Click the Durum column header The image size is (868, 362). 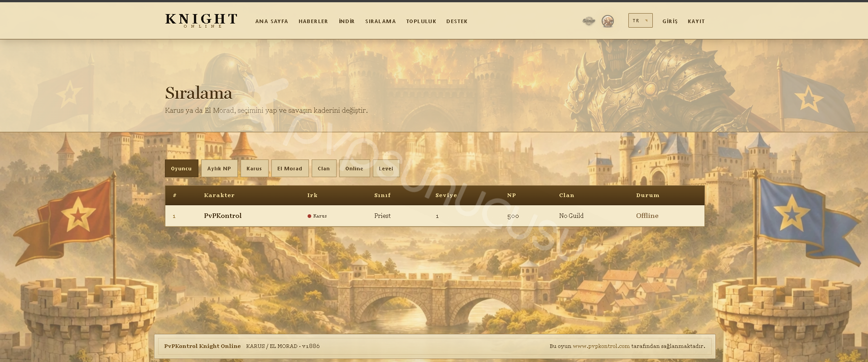648,195
